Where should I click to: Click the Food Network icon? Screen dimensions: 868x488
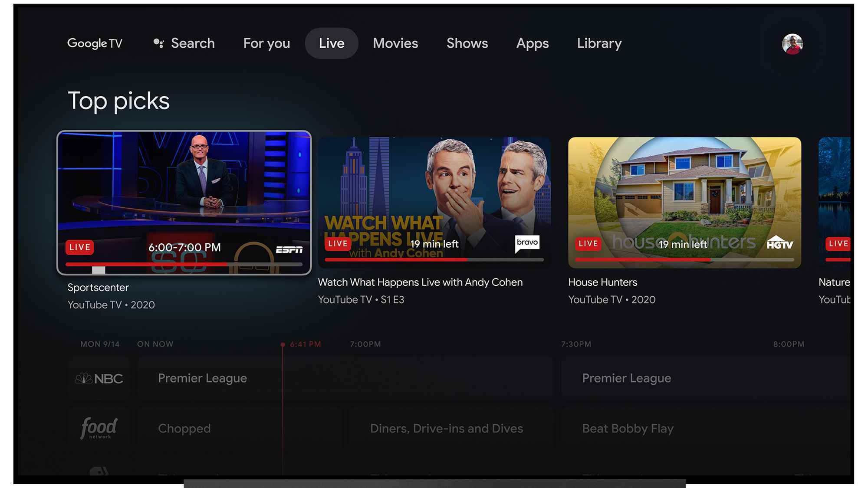99,428
